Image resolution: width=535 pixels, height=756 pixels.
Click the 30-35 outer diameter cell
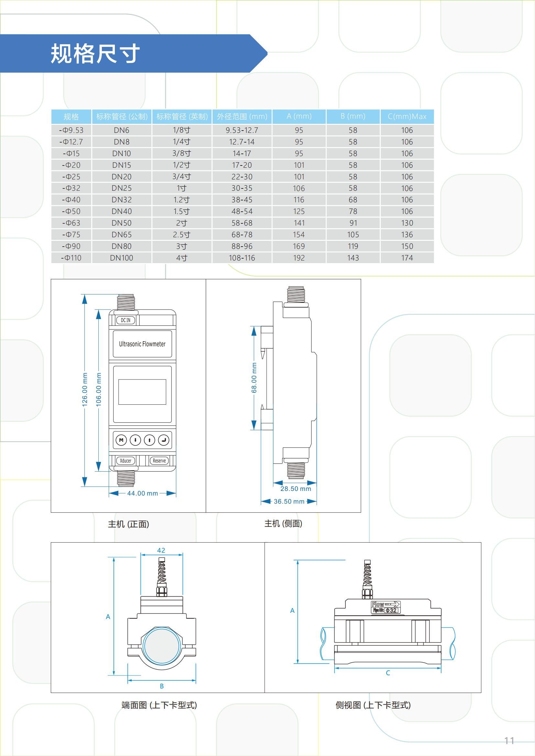[x=242, y=188]
